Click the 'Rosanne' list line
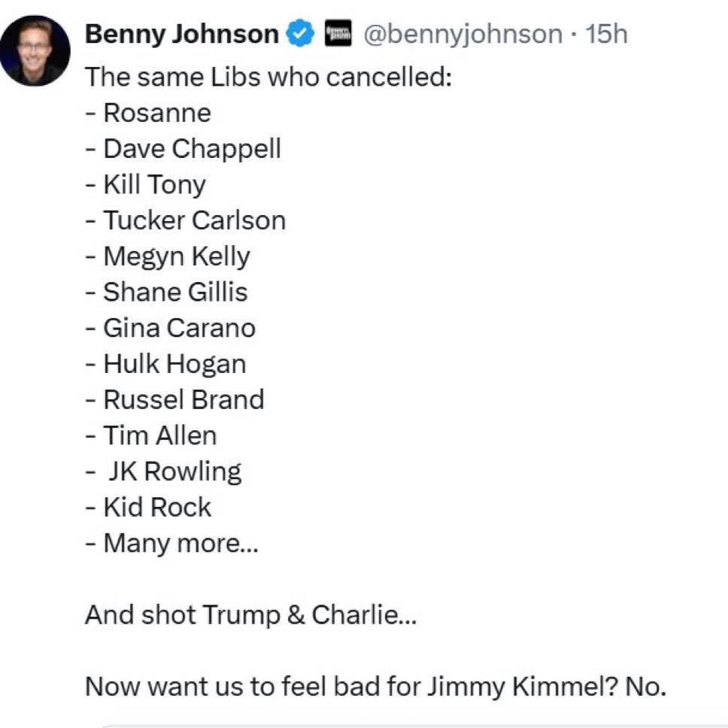This screenshot has width=728, height=728. click(x=148, y=113)
